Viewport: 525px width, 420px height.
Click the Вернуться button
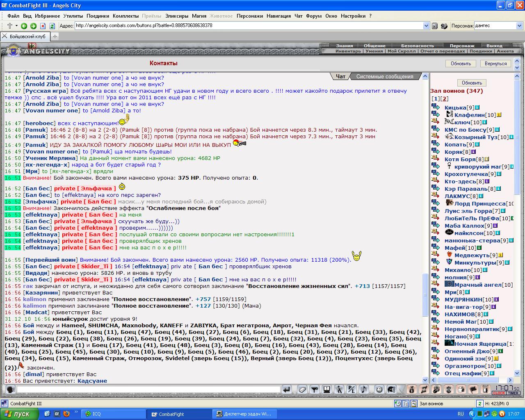[495, 64]
